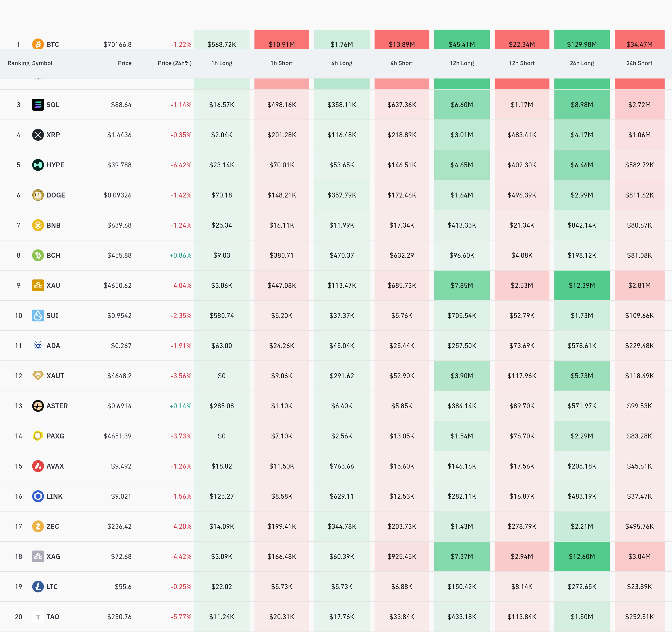The width and height of the screenshot is (672, 632).
Task: Click the Avalanche AVAX icon
Action: [38, 466]
